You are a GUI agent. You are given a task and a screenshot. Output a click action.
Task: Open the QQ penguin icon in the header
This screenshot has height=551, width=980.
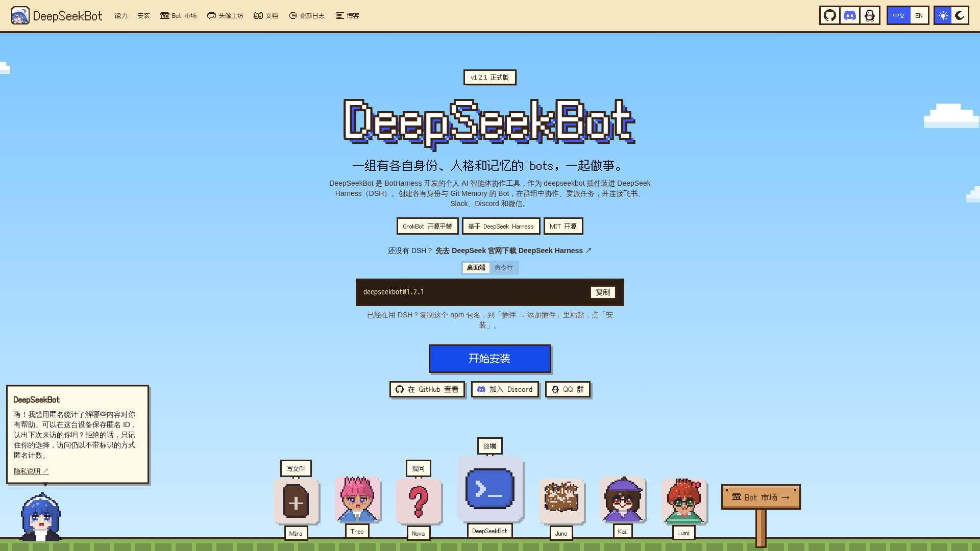[x=870, y=16]
